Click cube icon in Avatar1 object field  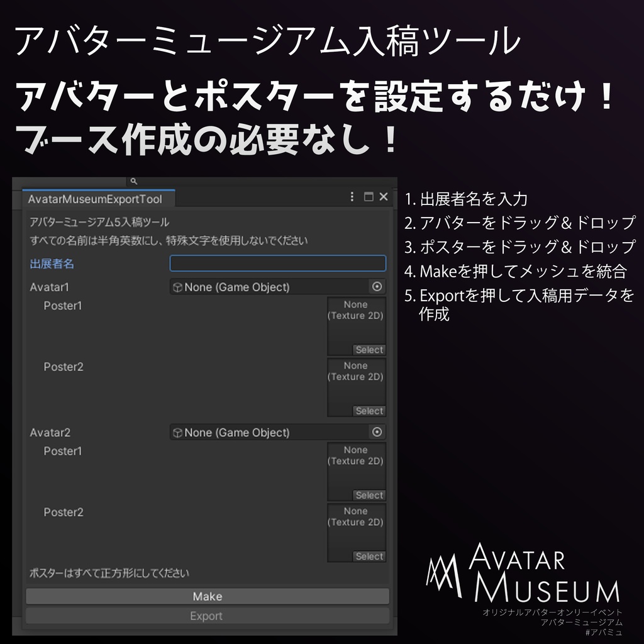177,287
